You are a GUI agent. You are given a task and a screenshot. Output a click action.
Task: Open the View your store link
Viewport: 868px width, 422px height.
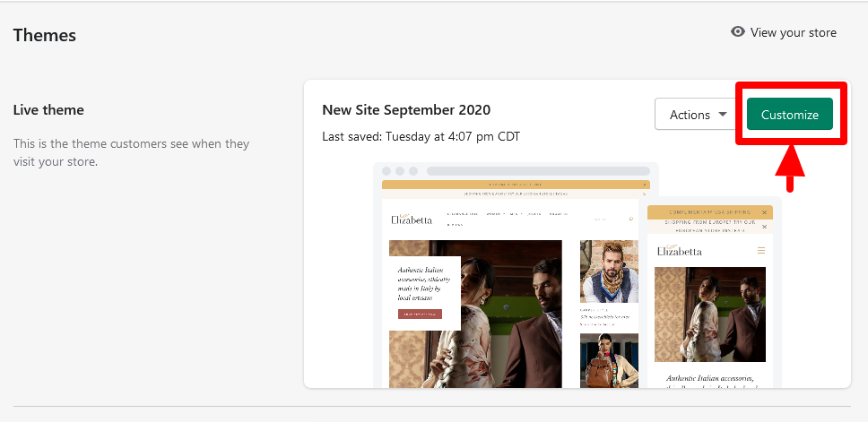(x=793, y=32)
